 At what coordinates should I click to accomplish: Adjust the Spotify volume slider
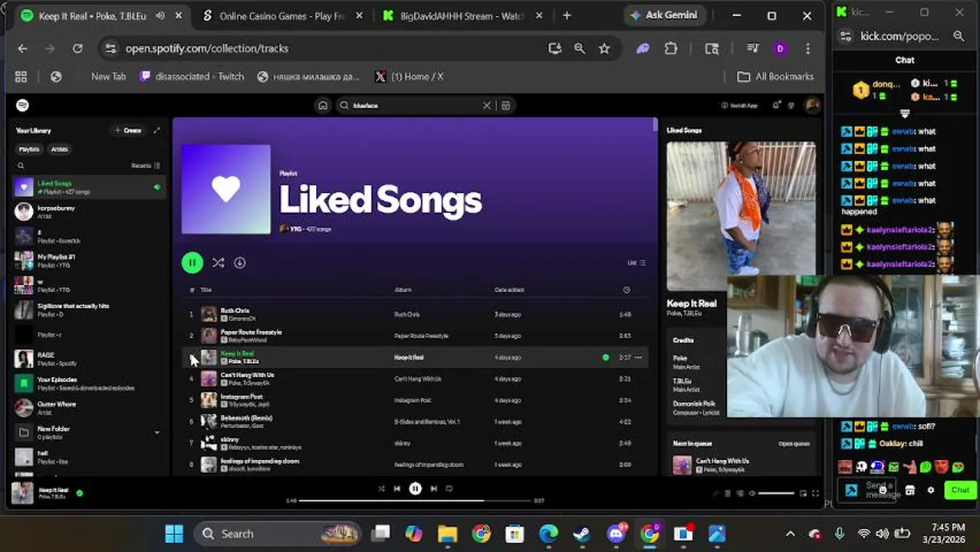[776, 493]
